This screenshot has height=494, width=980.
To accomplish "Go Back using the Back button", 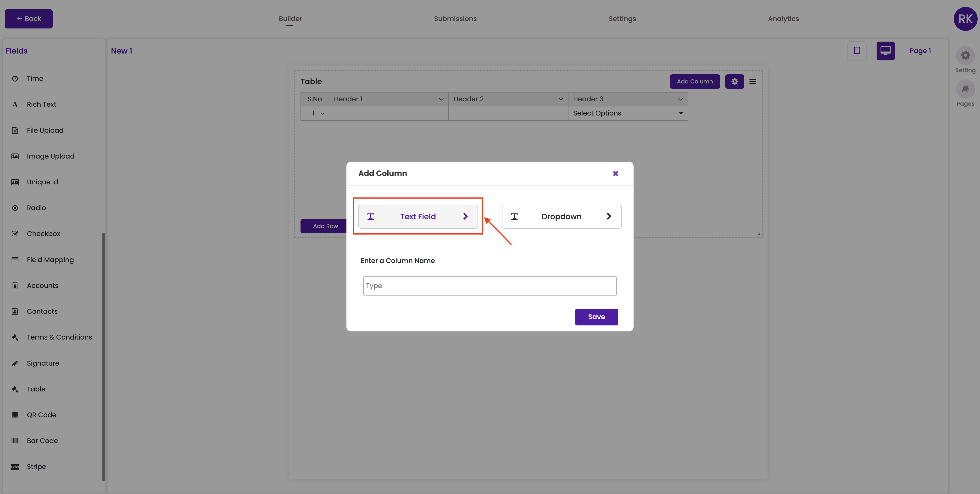I will click(28, 19).
